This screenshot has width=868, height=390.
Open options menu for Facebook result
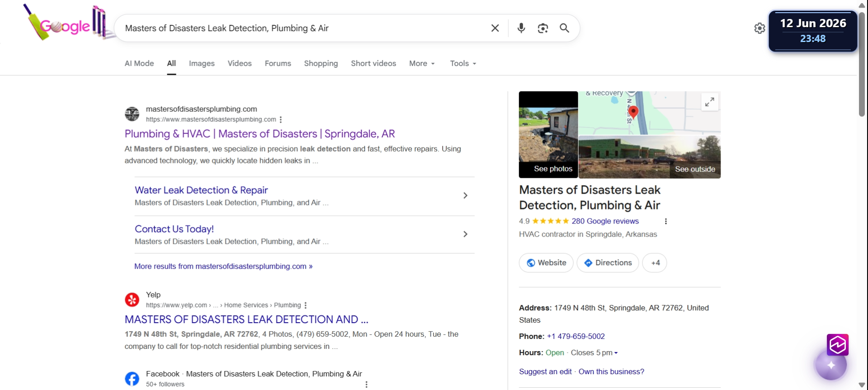366,384
